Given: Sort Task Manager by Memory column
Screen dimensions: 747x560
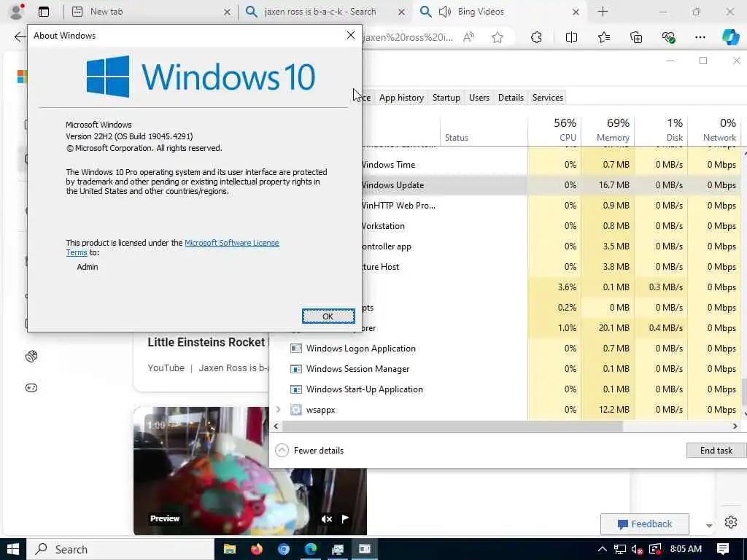Looking at the screenshot, I should [608, 130].
